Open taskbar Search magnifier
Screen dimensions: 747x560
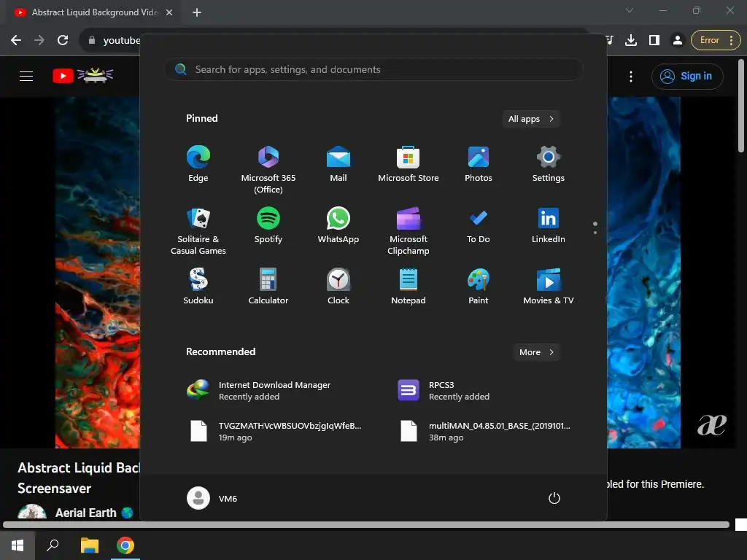coord(53,545)
